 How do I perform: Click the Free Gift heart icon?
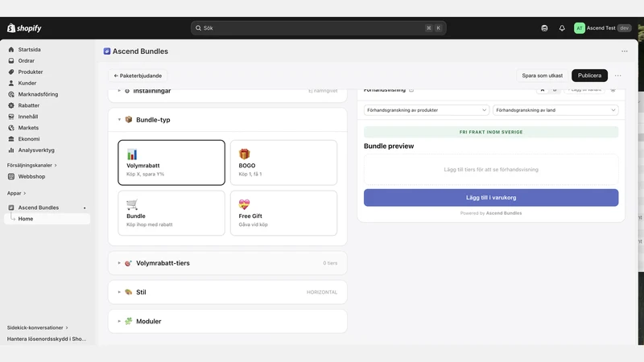click(245, 204)
